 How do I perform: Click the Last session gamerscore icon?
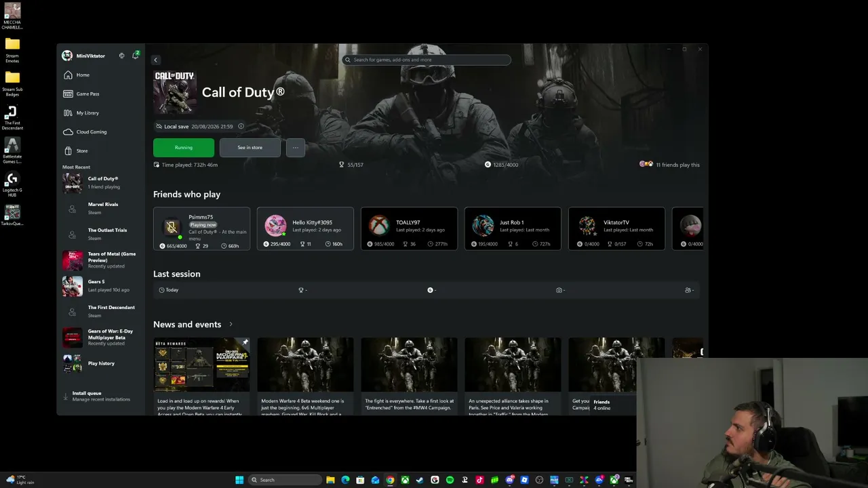click(x=430, y=290)
